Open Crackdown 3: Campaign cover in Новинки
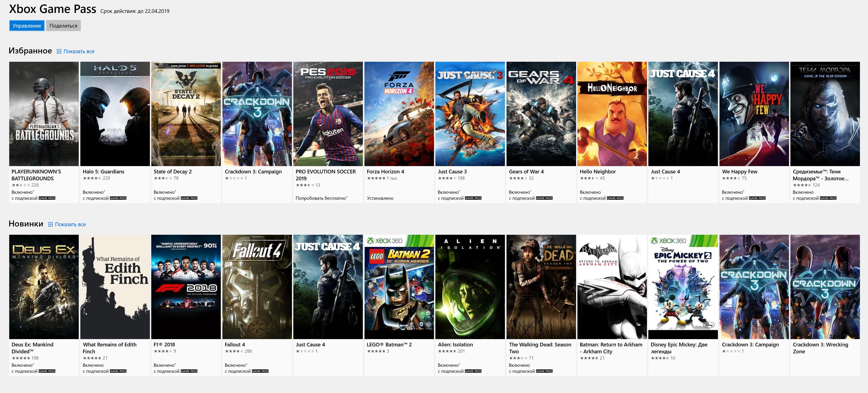This screenshot has height=393, width=868. [x=754, y=287]
